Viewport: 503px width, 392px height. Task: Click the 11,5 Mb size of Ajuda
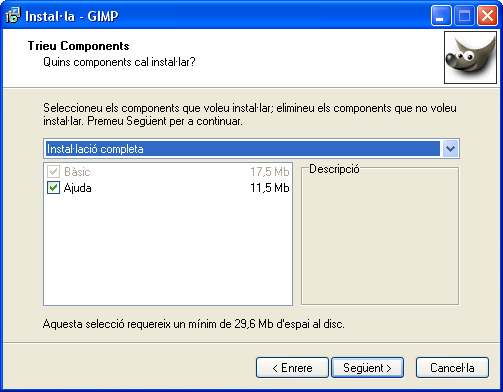(270, 188)
